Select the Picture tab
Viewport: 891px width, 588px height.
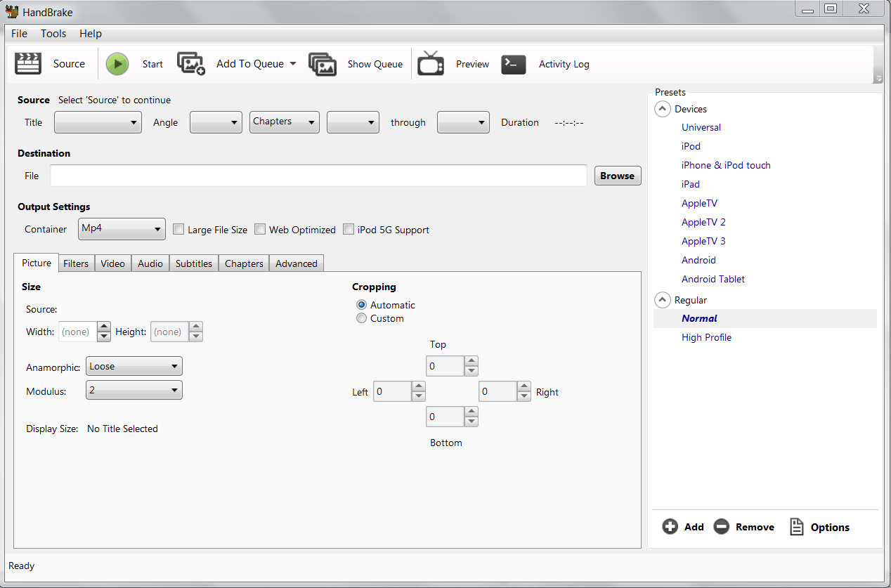click(37, 263)
